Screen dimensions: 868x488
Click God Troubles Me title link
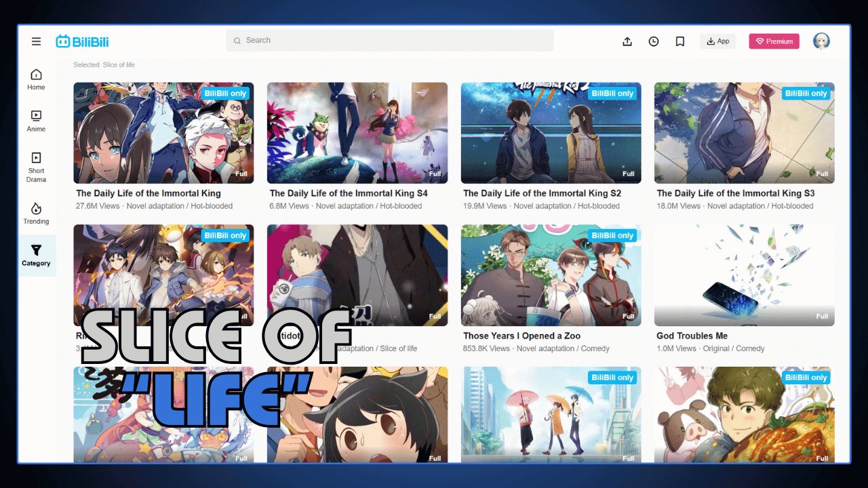(692, 335)
